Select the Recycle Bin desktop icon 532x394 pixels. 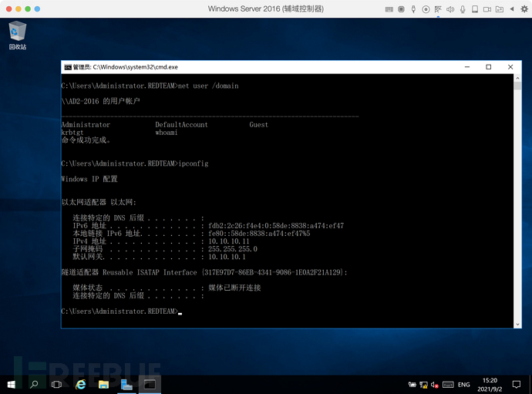coord(18,35)
